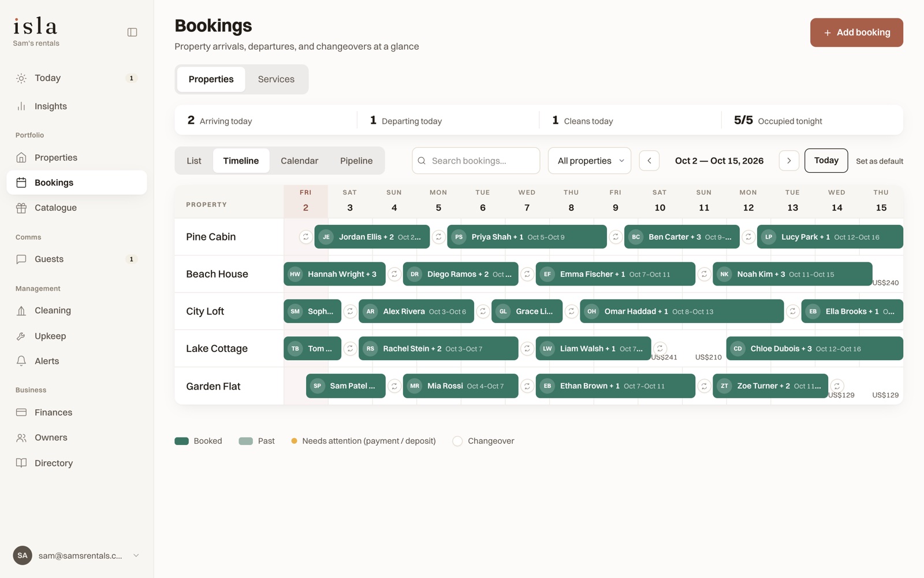
Task: Click the Past legend pale swatch
Action: tap(246, 441)
